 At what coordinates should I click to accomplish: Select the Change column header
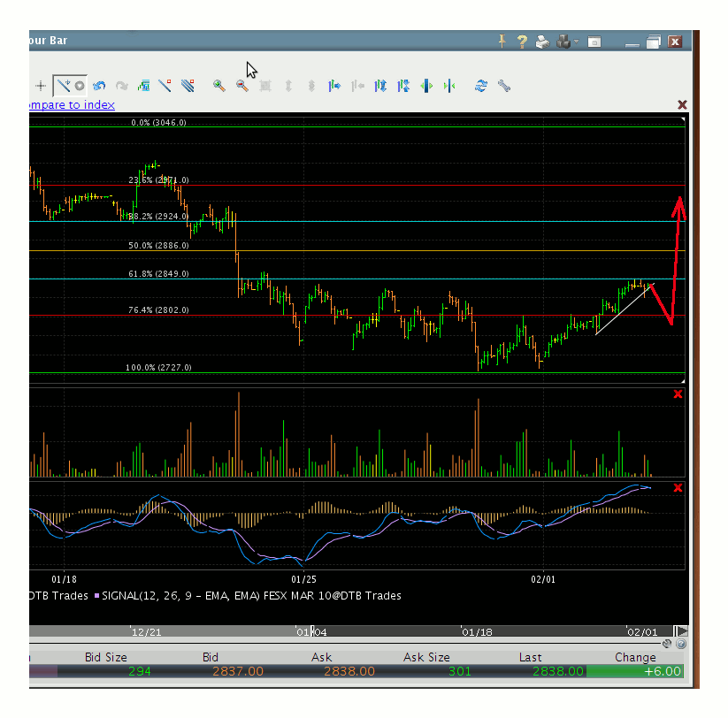tap(636, 657)
